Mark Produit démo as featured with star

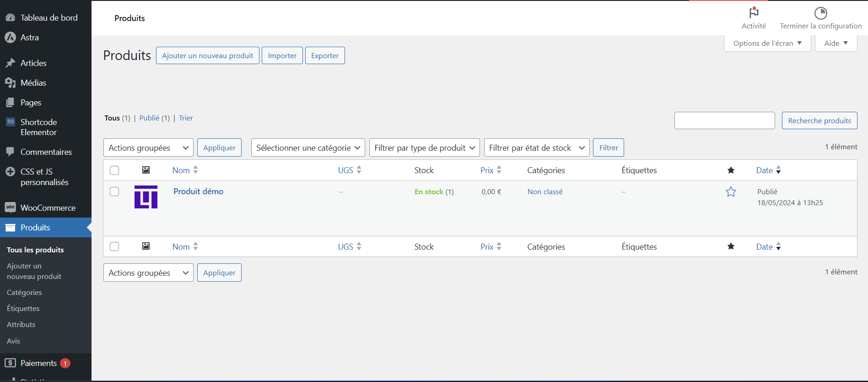click(x=731, y=192)
